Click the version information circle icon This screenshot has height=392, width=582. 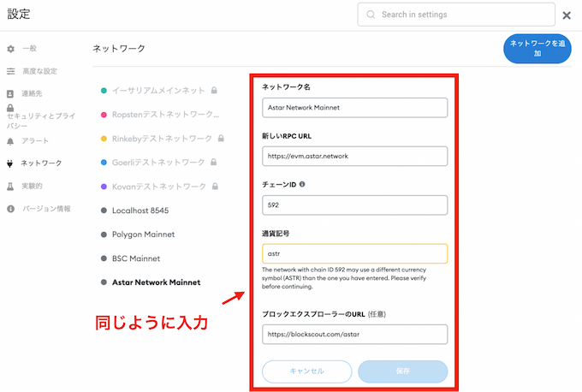click(11, 209)
